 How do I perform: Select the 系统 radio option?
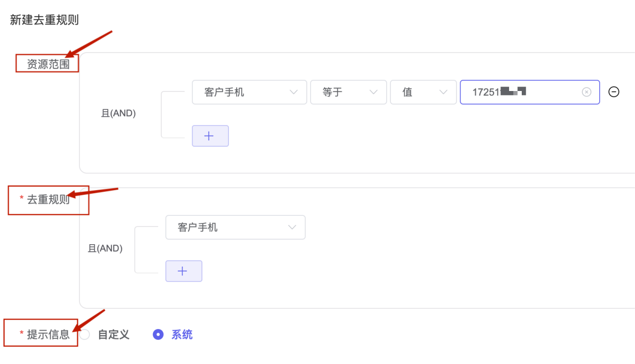(158, 335)
